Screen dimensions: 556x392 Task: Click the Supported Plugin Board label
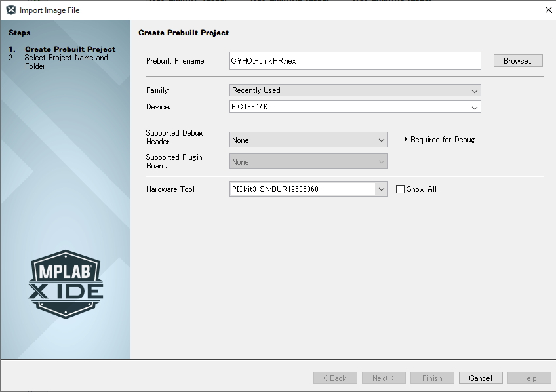click(174, 161)
